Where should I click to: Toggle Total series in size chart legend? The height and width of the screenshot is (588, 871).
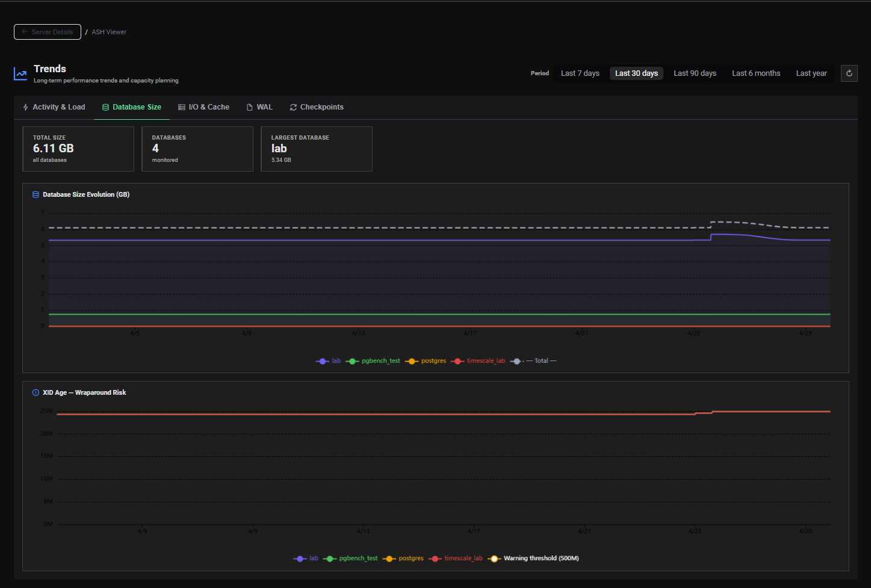tap(533, 361)
